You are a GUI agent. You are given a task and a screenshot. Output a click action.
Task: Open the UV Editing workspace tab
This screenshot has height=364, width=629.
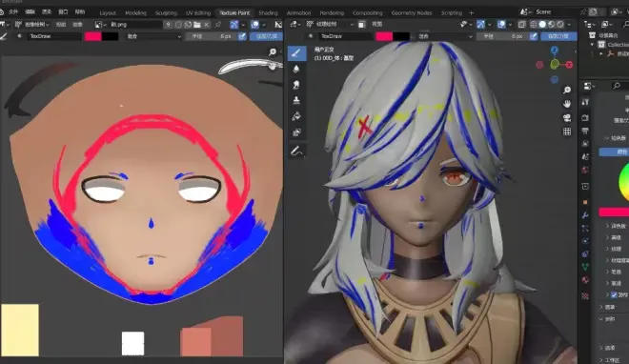point(198,12)
